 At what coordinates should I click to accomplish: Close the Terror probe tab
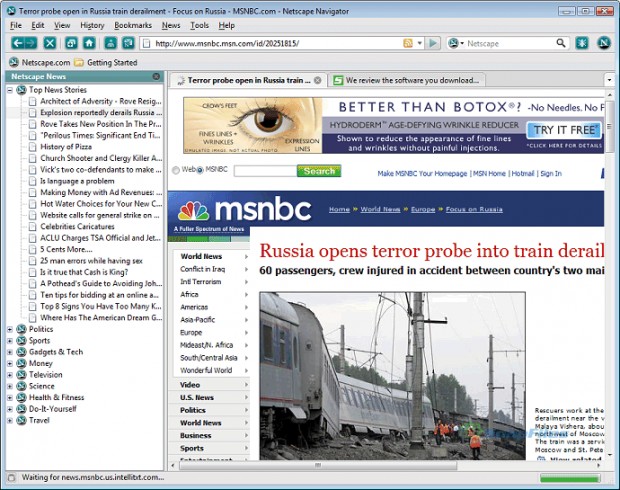click(x=318, y=80)
